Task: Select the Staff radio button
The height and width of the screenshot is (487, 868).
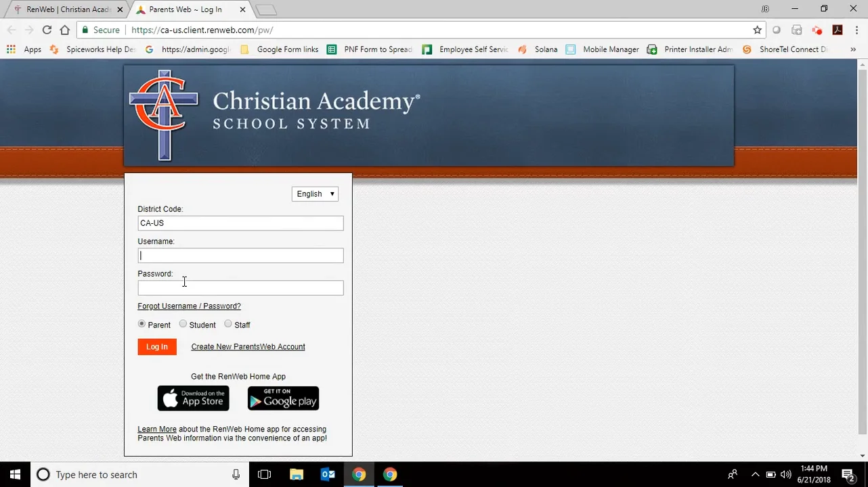Action: click(228, 324)
